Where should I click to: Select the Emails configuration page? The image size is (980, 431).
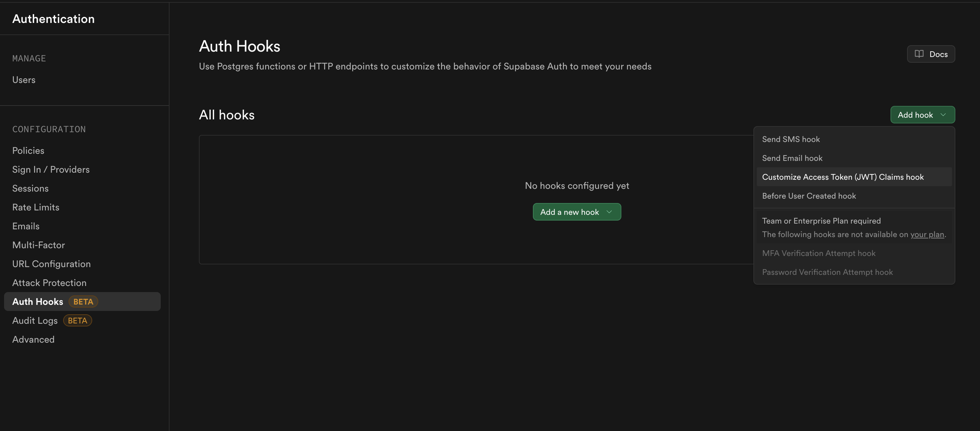(25, 226)
